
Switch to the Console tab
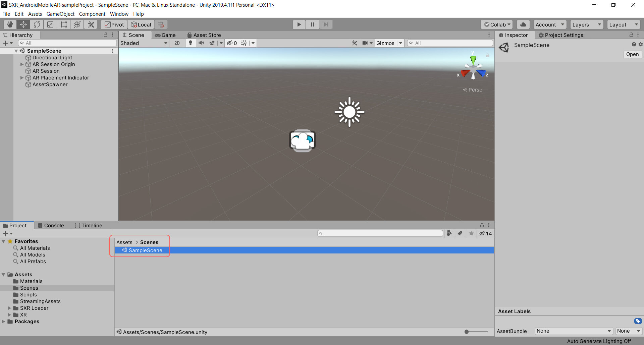tap(51, 225)
